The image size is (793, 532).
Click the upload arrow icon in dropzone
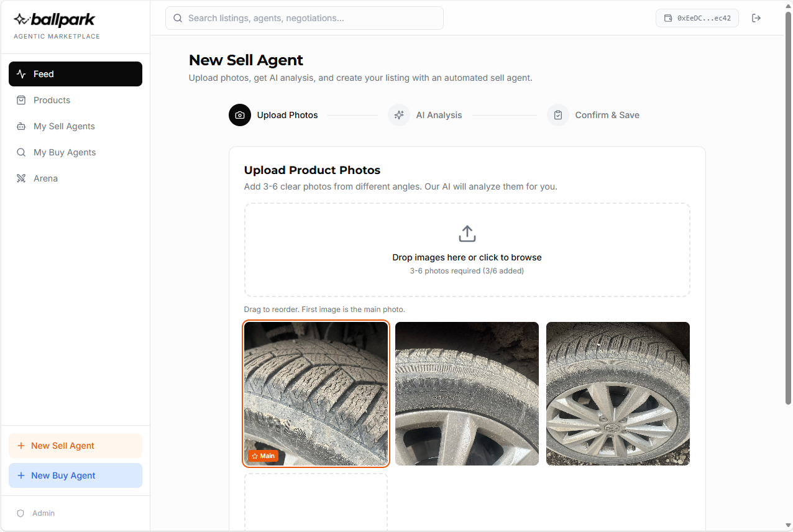467,234
